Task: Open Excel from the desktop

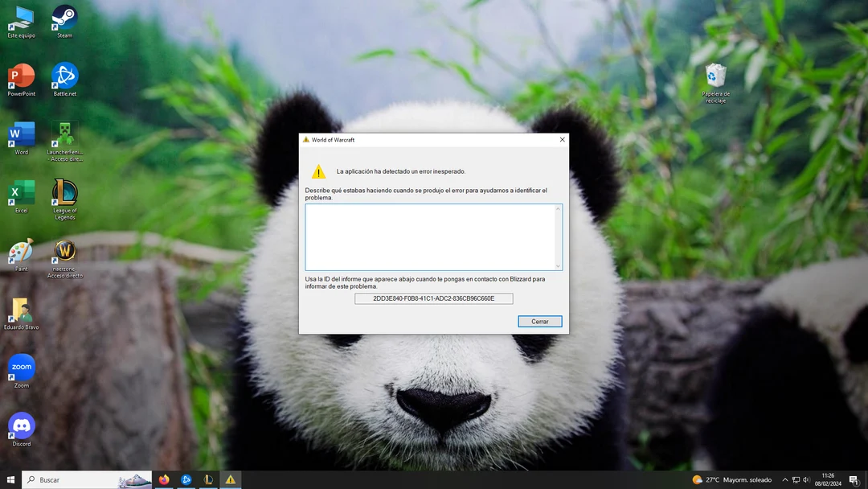Action: (x=20, y=193)
